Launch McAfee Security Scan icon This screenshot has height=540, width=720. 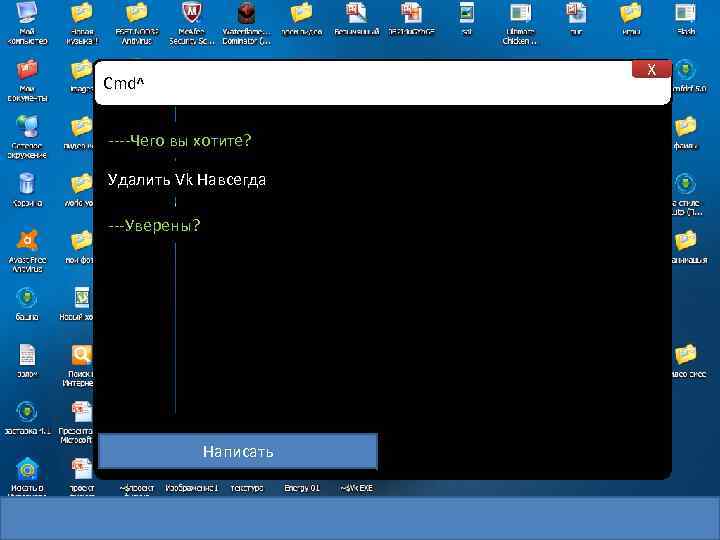(x=191, y=23)
